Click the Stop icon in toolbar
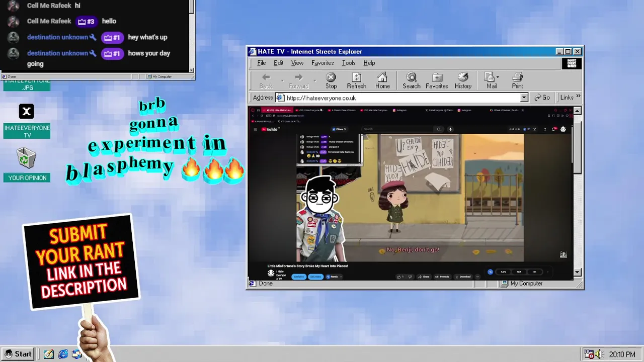Viewport: 644px width, 362px height. [331, 77]
